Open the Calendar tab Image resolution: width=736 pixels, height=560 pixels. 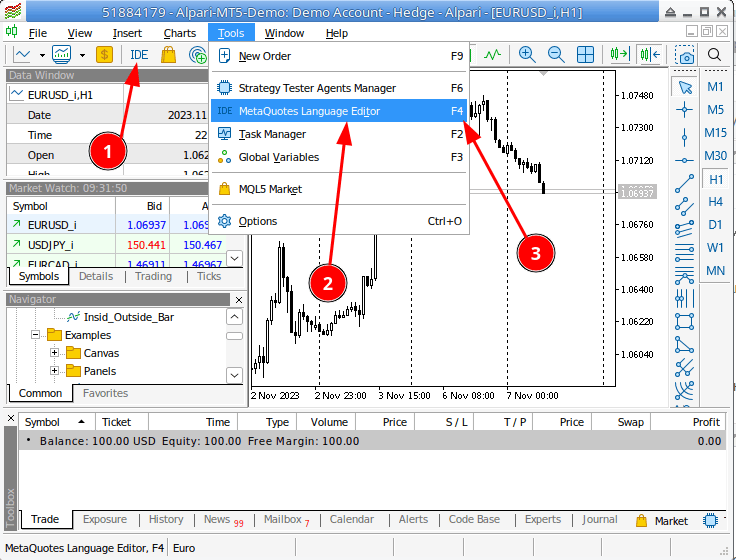click(x=352, y=520)
